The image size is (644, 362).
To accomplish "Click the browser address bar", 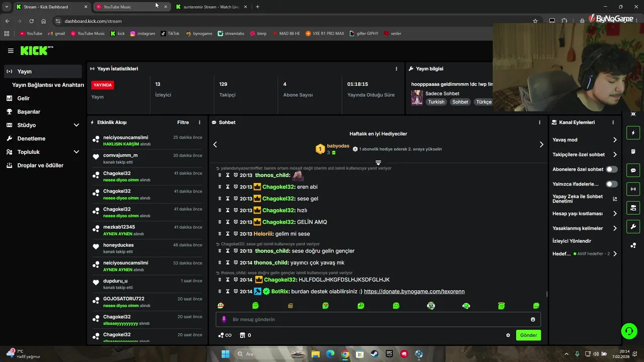I will tap(292, 21).
